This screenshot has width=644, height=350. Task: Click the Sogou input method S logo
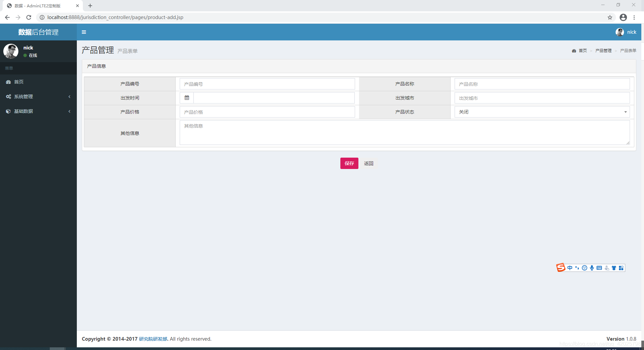coord(561,268)
